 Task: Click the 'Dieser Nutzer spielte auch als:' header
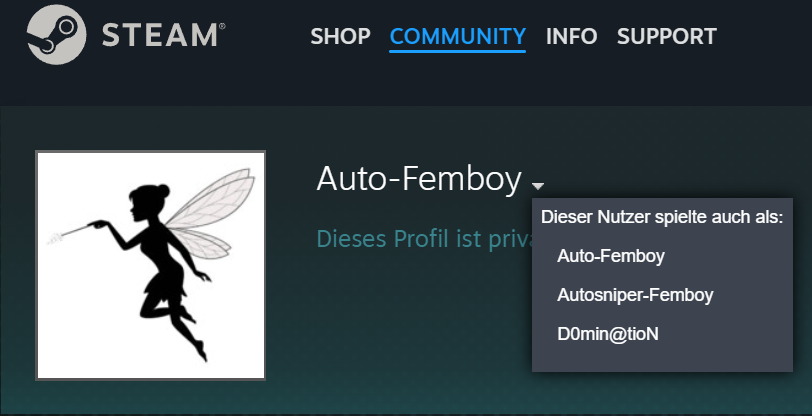click(x=662, y=218)
